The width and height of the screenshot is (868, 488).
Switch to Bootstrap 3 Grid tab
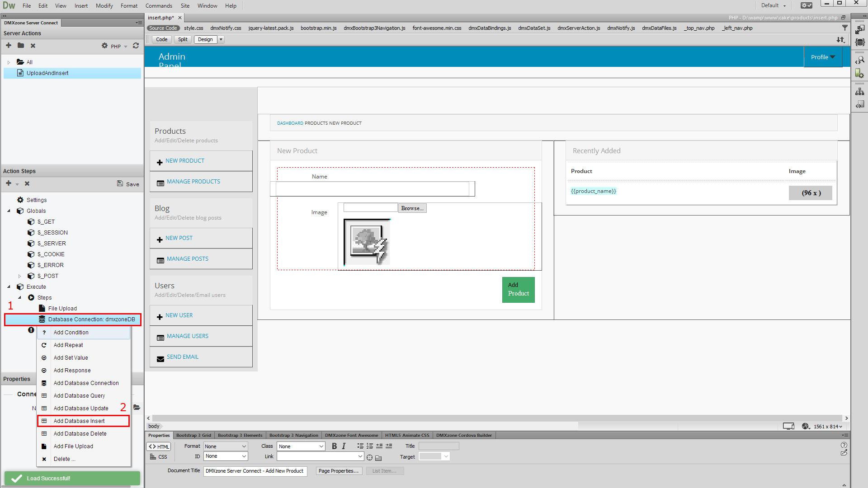(193, 436)
